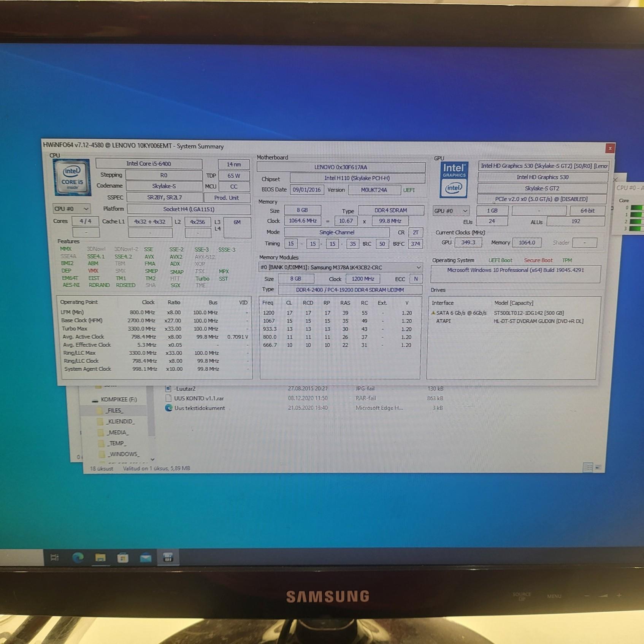Image resolution: width=644 pixels, height=644 pixels.
Task: Click the UEFI Boot indicator
Action: (x=500, y=260)
